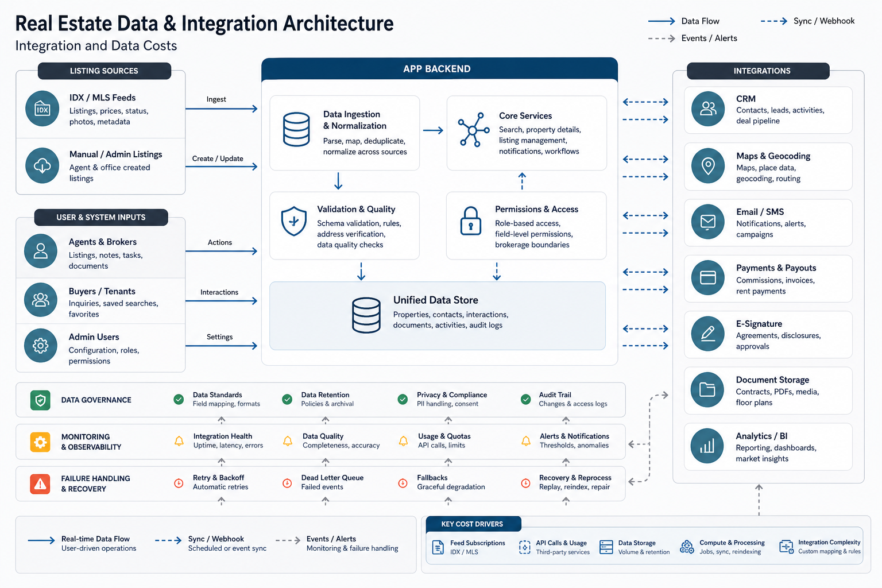The image size is (882, 588).
Task: Click the Monitoring & failure handling text
Action: (353, 548)
